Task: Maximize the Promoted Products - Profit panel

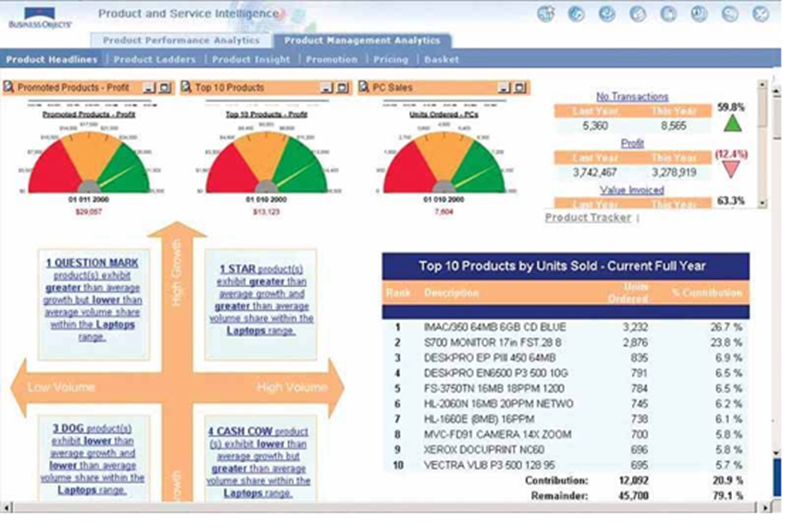Action: click(165, 88)
